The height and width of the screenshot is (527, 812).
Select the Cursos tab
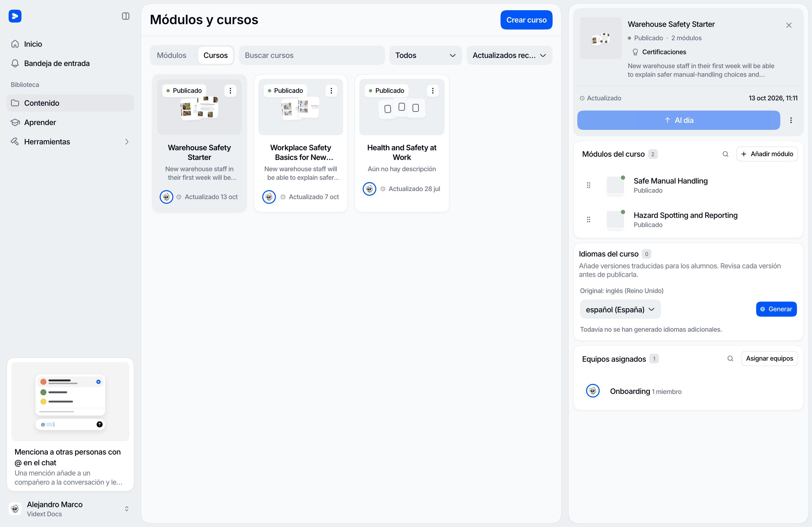[x=216, y=55]
